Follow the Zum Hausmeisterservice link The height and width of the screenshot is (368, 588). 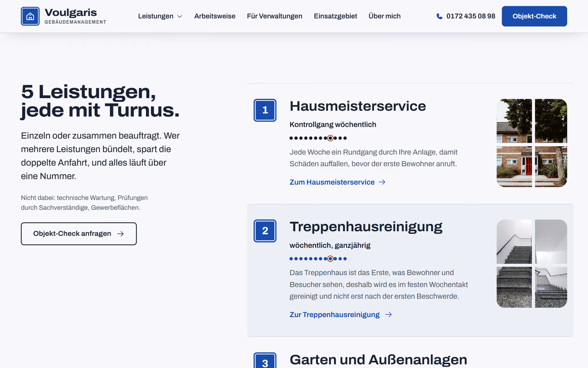pyautogui.click(x=338, y=182)
